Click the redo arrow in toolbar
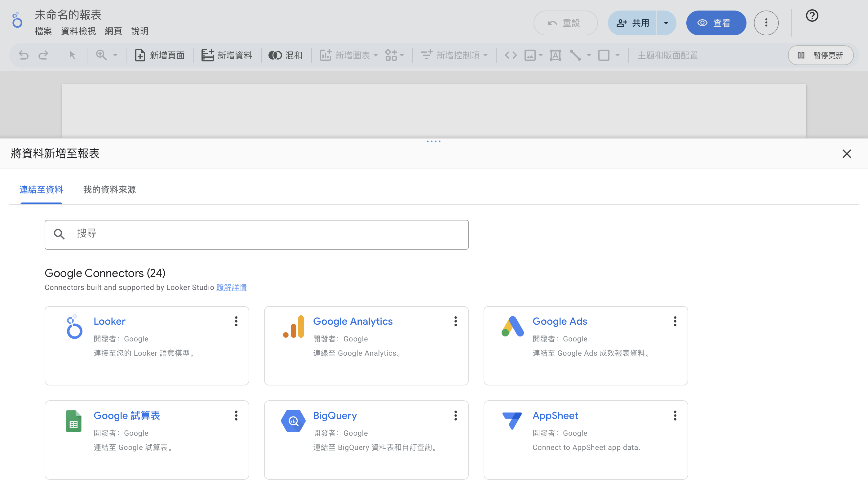This screenshot has width=868, height=485. [43, 55]
